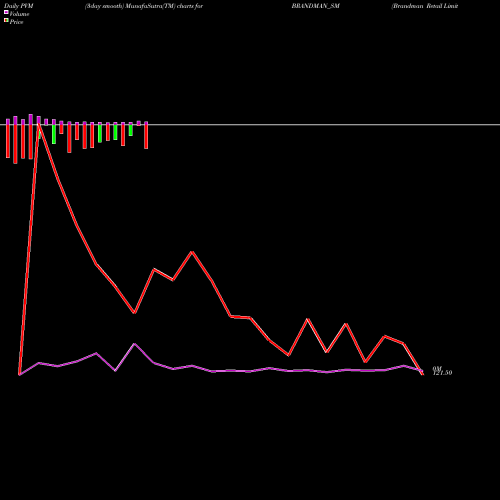Click the Volume legend color swatch

click(x=6, y=12)
